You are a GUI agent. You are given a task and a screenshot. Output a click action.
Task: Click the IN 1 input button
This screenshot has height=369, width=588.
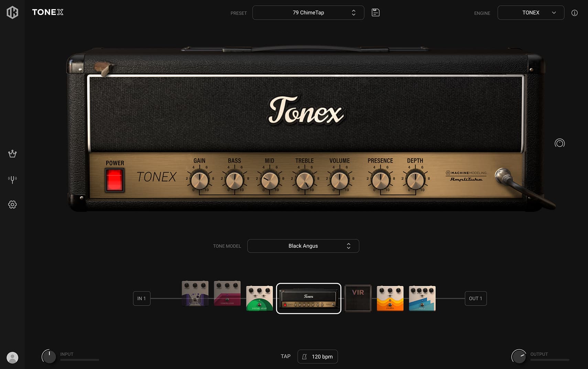click(142, 299)
